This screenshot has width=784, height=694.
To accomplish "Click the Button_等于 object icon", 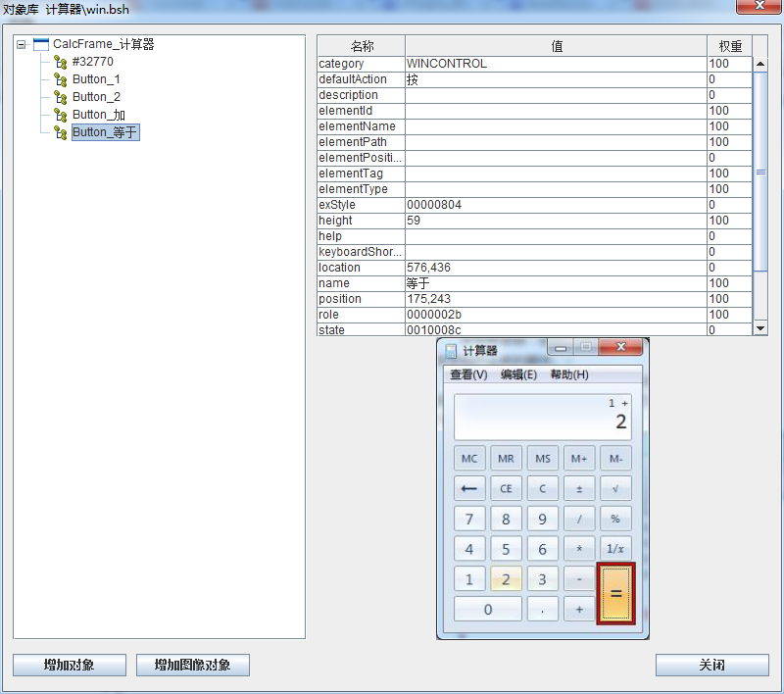I will tap(60, 132).
